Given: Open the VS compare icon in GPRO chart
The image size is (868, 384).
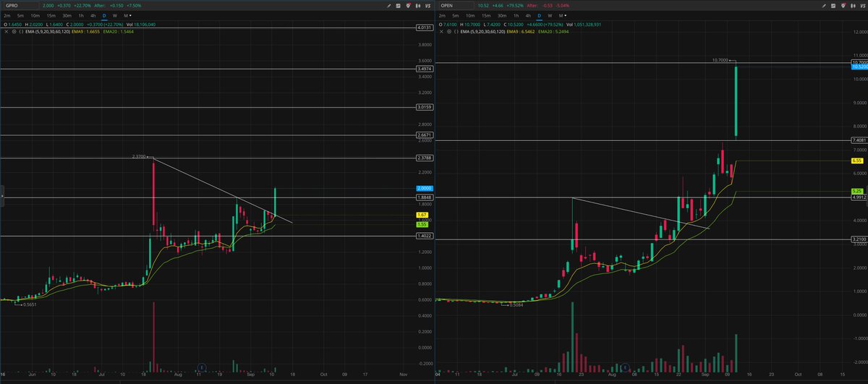Looking at the screenshot, I should [x=427, y=6].
